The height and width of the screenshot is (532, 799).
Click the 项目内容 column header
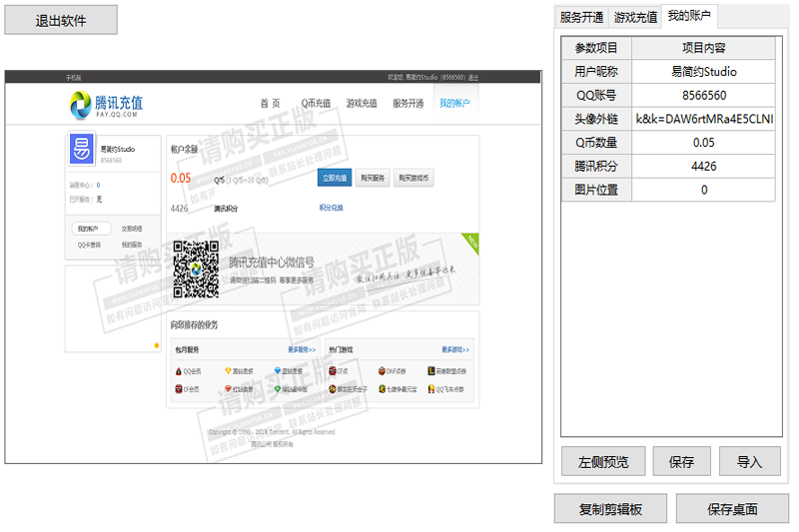click(x=703, y=48)
